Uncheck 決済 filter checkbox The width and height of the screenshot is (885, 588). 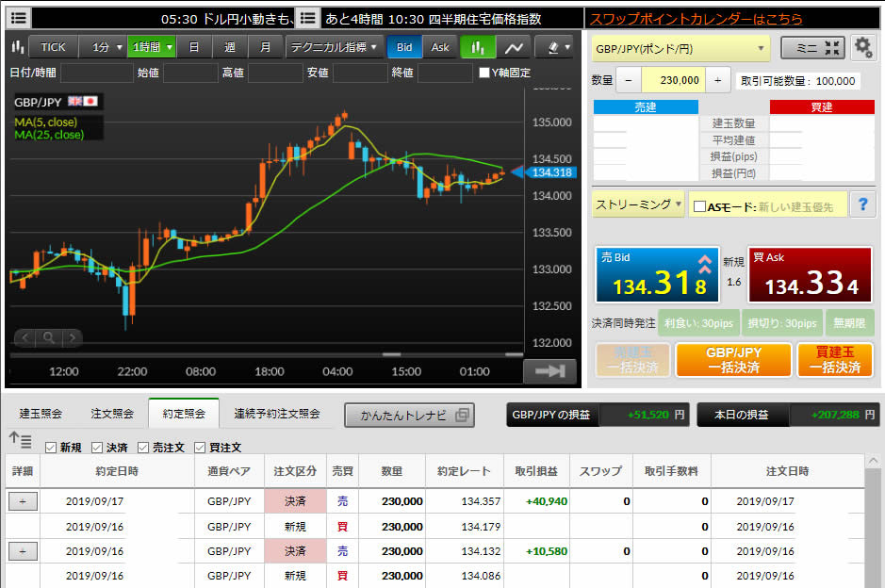click(97, 448)
